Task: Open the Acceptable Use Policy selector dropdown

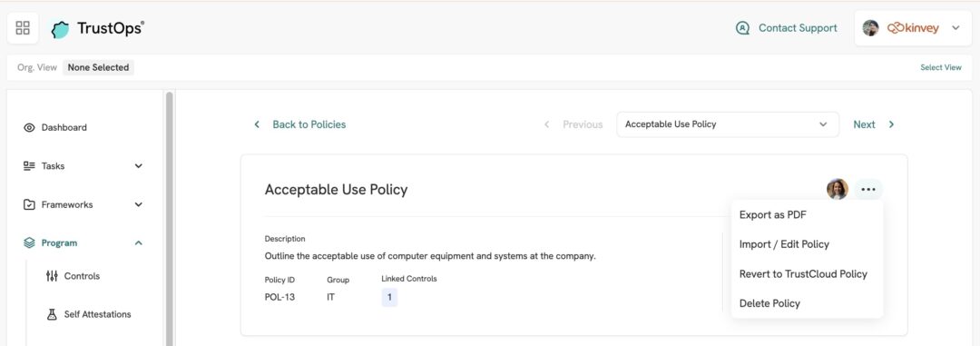Action: pyautogui.click(x=728, y=124)
